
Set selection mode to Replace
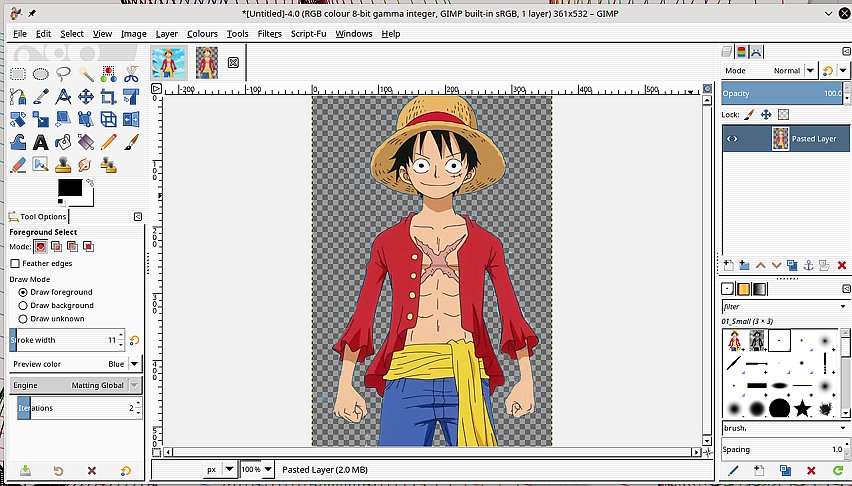40,247
